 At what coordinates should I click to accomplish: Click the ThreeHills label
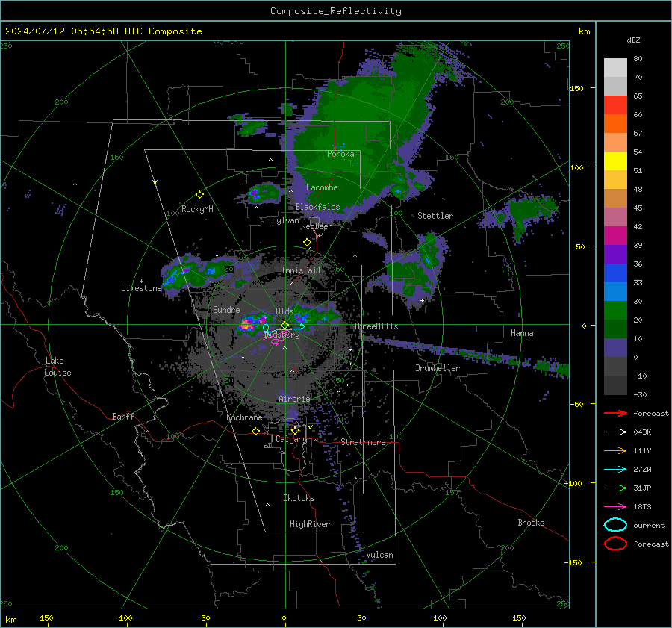pos(376,326)
